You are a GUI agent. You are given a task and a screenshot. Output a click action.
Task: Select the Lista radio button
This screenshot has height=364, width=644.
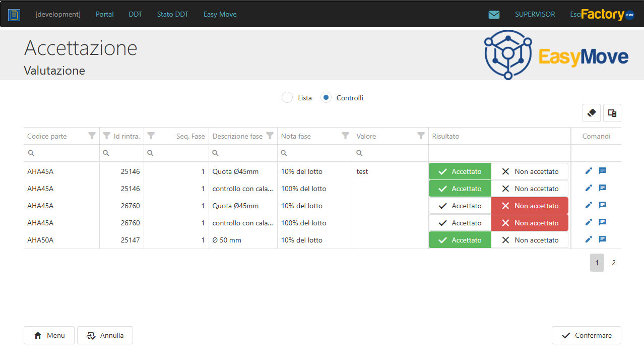tap(287, 98)
